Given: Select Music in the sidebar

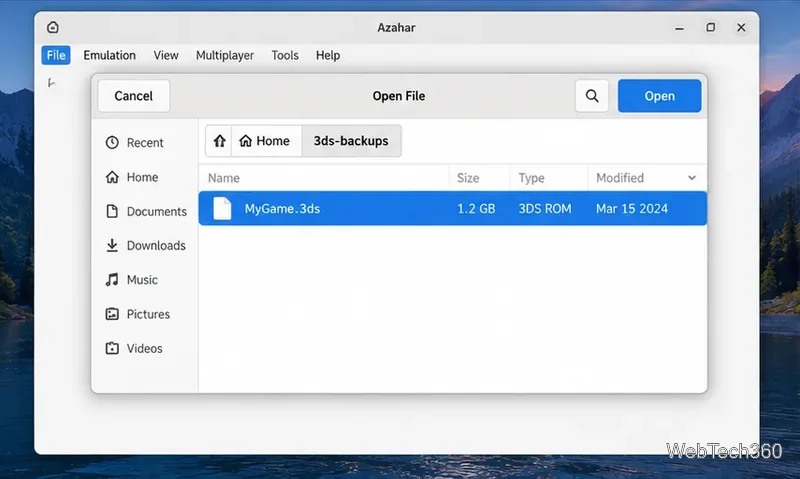Looking at the screenshot, I should 132,280.
